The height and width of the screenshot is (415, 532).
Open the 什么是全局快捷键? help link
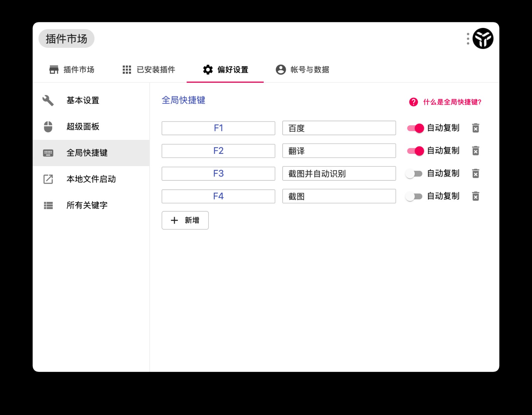click(x=452, y=102)
